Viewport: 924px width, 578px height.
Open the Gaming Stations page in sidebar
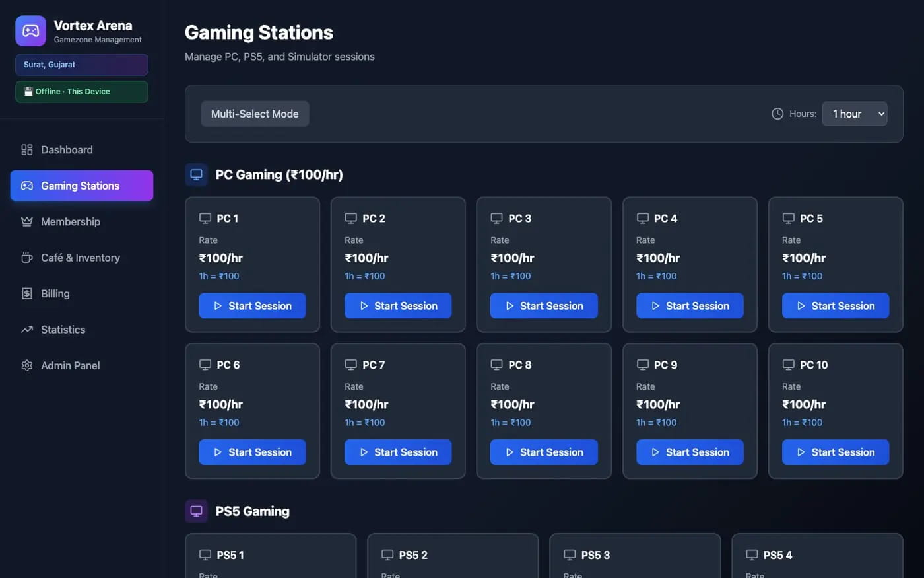click(x=82, y=186)
